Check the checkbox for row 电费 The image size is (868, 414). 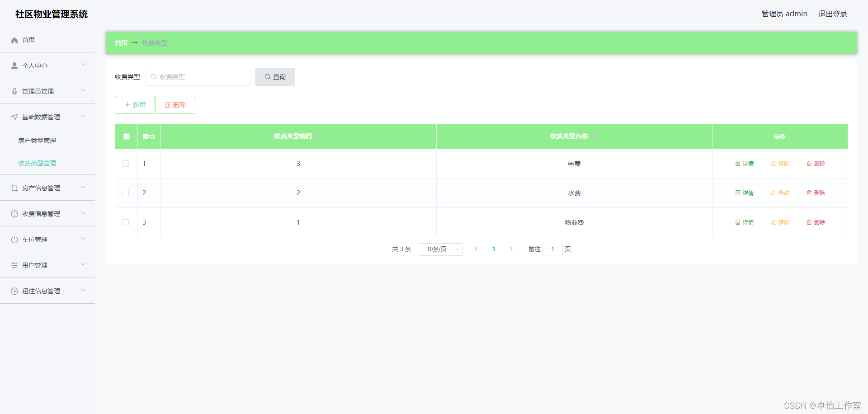click(x=126, y=164)
